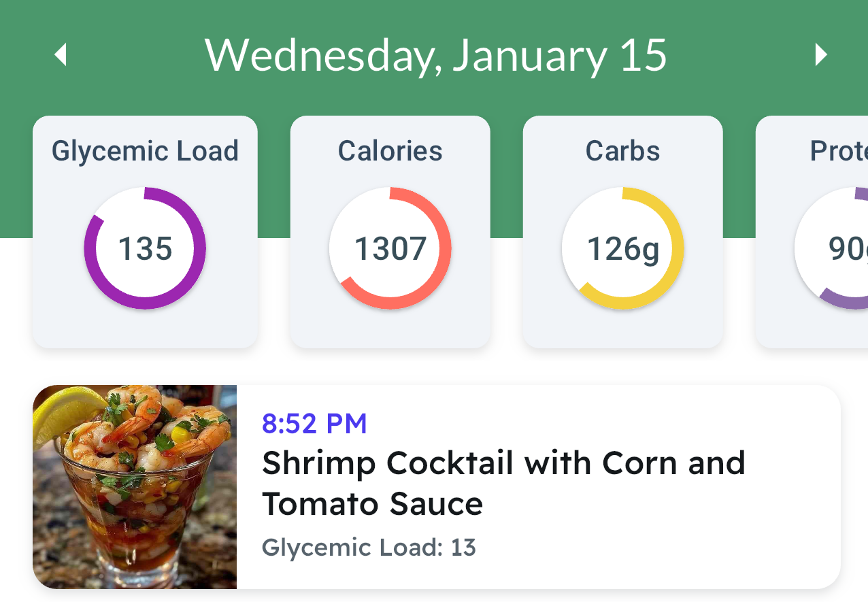Open the Glycemic Load summary card
Image resolution: width=868 pixels, height=602 pixels.
145,232
